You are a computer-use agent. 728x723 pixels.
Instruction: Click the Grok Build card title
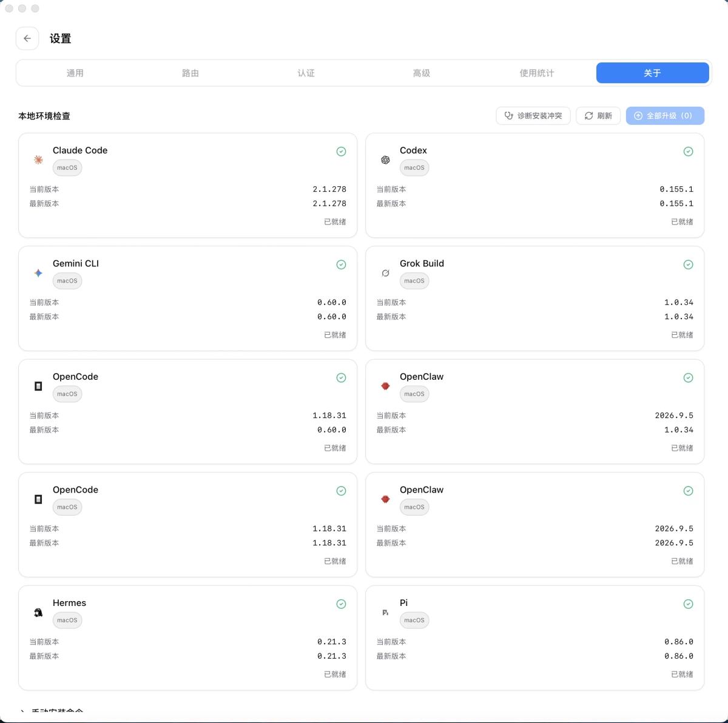click(422, 263)
